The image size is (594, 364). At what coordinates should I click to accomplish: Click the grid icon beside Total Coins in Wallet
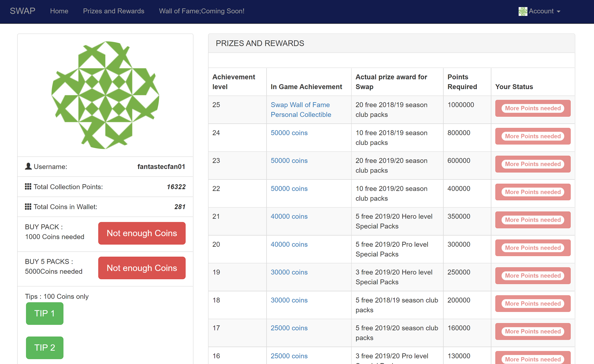pyautogui.click(x=28, y=206)
